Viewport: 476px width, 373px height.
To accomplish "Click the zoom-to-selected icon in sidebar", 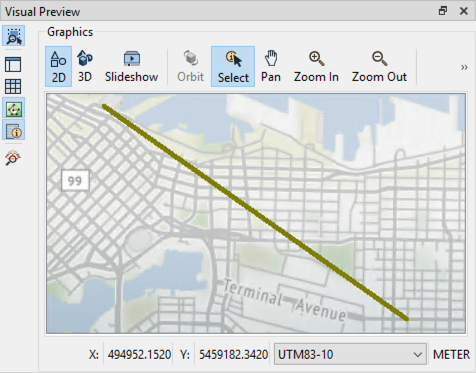I will [x=14, y=36].
